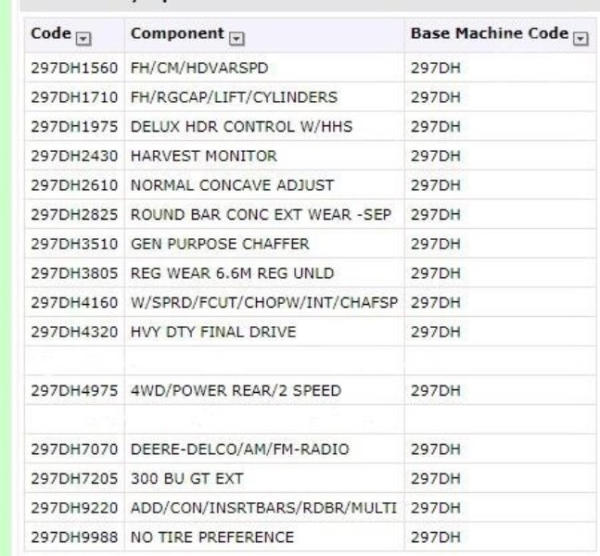Click the GEN PURPOSE CHAFFER component

(220, 244)
